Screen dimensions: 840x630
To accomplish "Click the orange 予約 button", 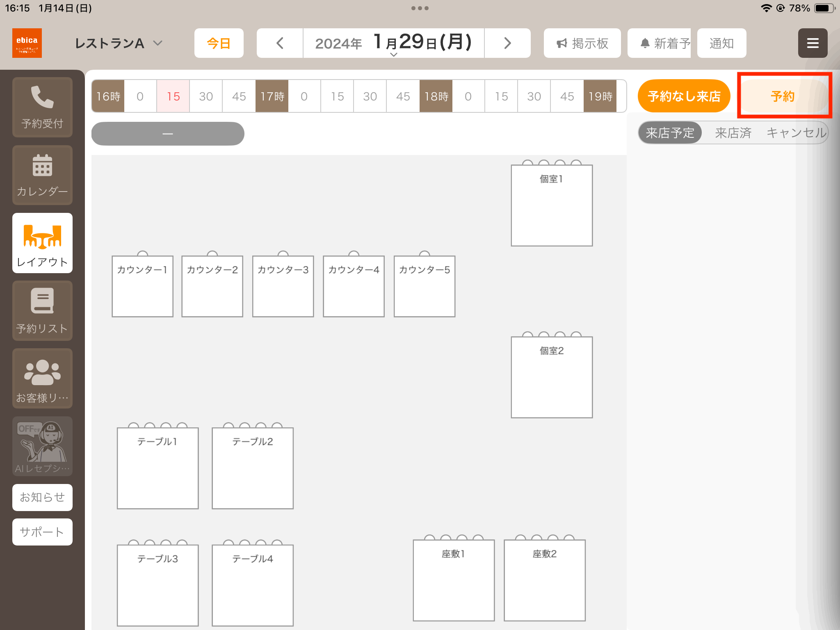I will (783, 96).
